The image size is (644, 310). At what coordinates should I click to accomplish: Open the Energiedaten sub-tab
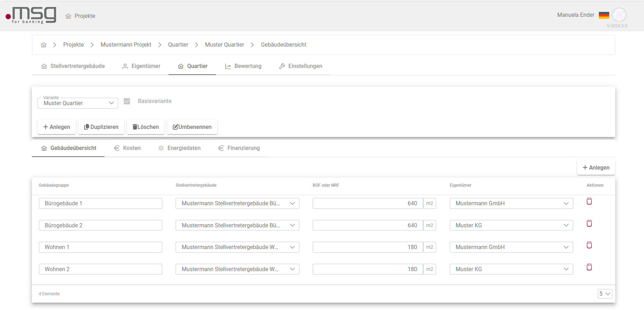tap(179, 148)
